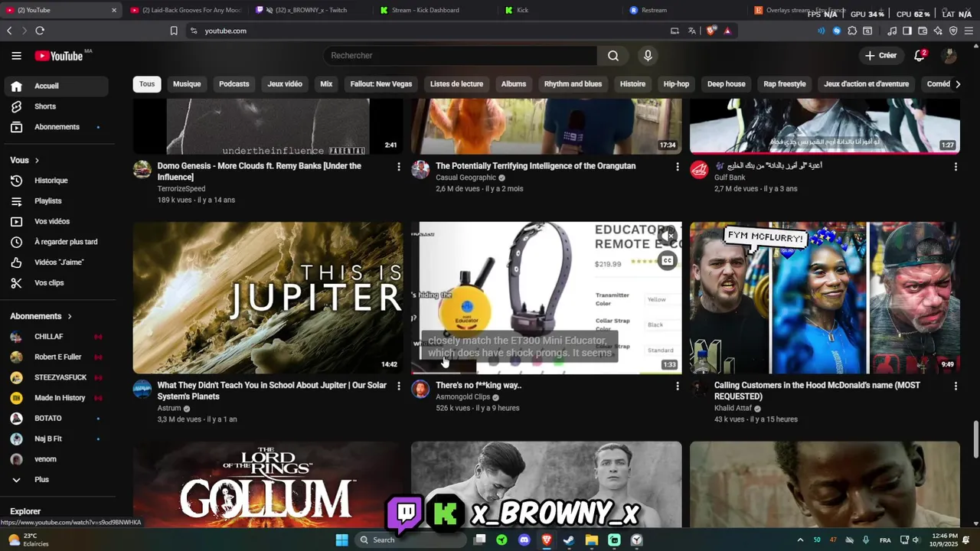This screenshot has width=980, height=551.
Task: Open more options for Orangutan video
Action: [x=677, y=166]
